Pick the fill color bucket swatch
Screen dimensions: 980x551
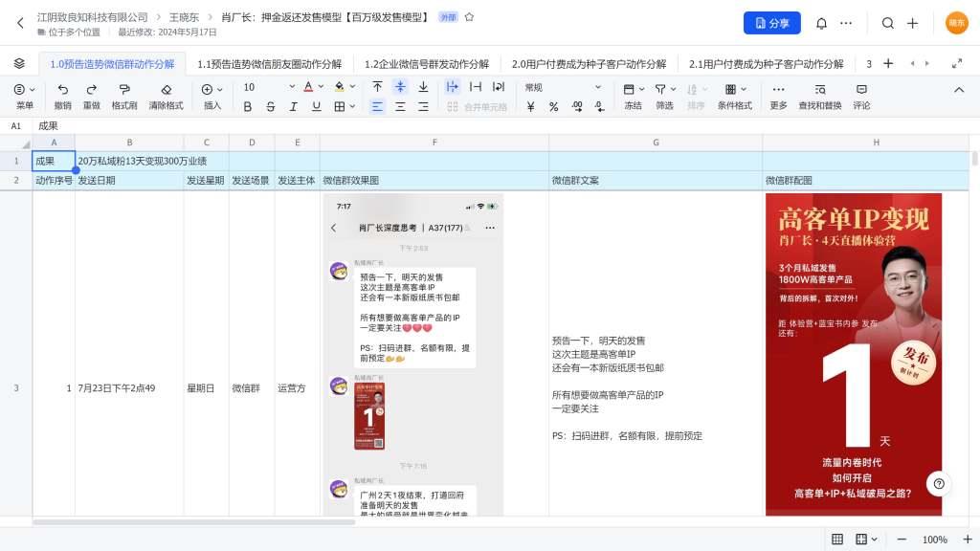(x=340, y=87)
